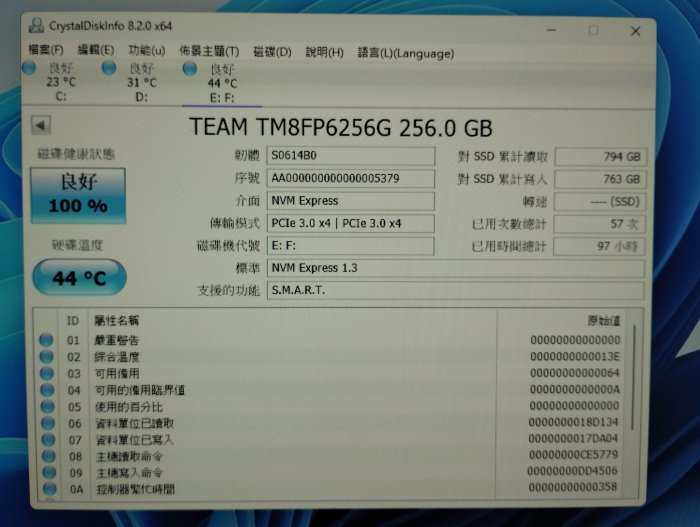Click the 良好 100 % health status button
The image size is (700, 527).
[78, 196]
